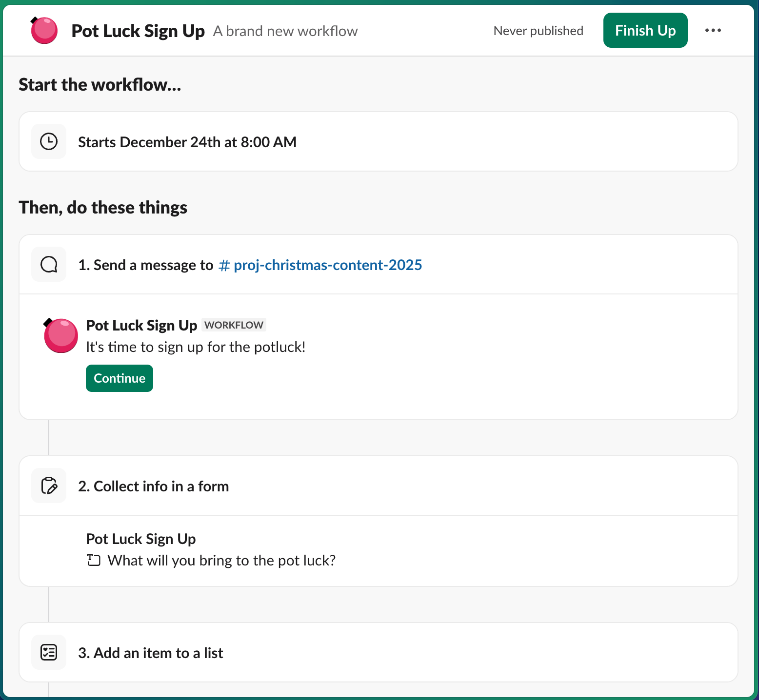
Task: Click the Continue button in the message preview
Action: coord(119,378)
